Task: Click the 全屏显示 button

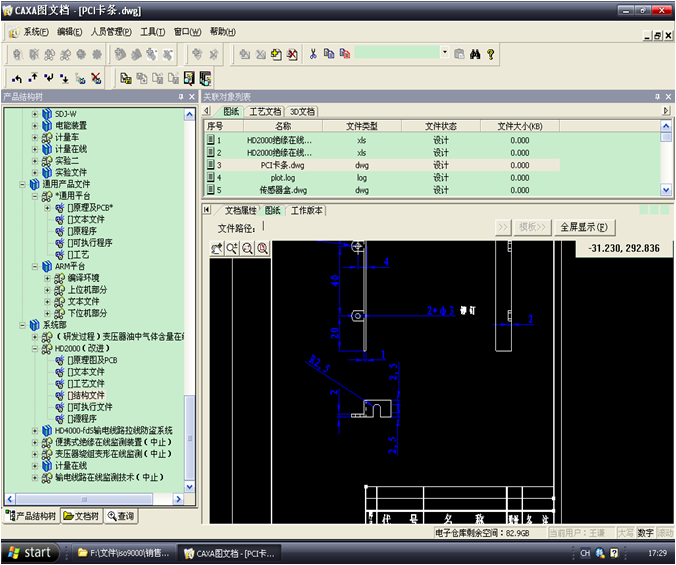Action: tap(584, 227)
